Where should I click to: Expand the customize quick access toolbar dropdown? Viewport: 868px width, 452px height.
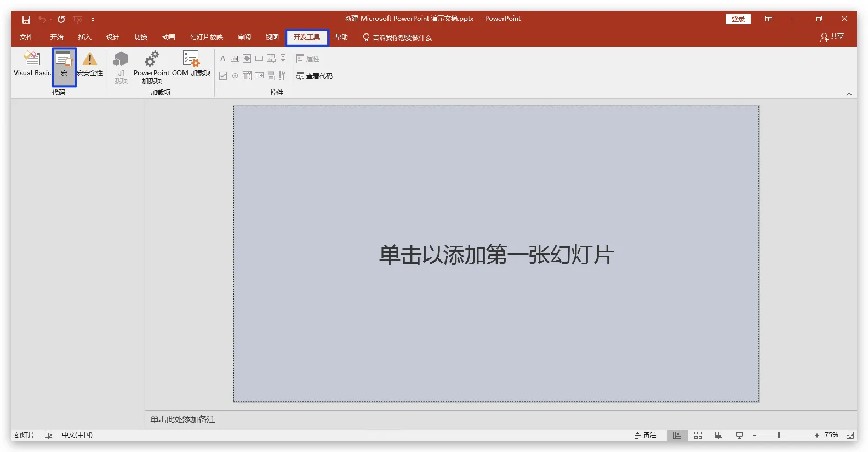(x=93, y=20)
